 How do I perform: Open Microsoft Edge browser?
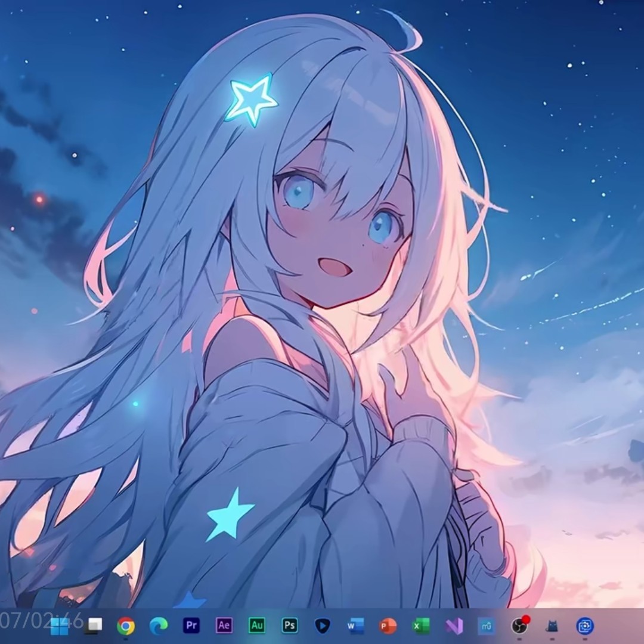pos(159,626)
